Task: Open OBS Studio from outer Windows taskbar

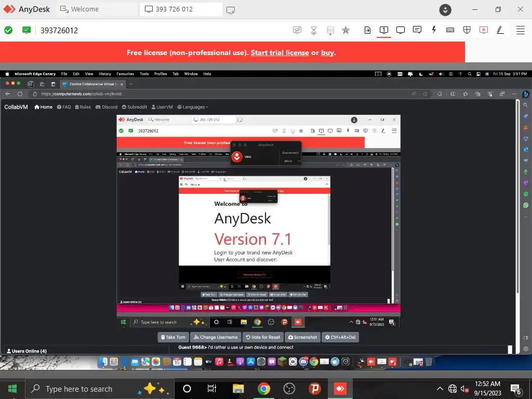Action: click(289, 389)
